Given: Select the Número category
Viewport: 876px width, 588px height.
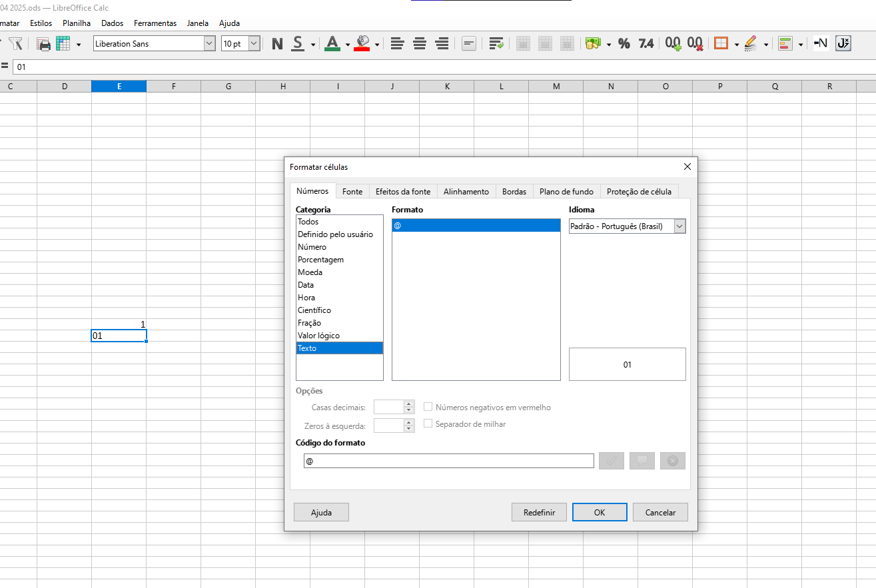Looking at the screenshot, I should click(x=340, y=247).
